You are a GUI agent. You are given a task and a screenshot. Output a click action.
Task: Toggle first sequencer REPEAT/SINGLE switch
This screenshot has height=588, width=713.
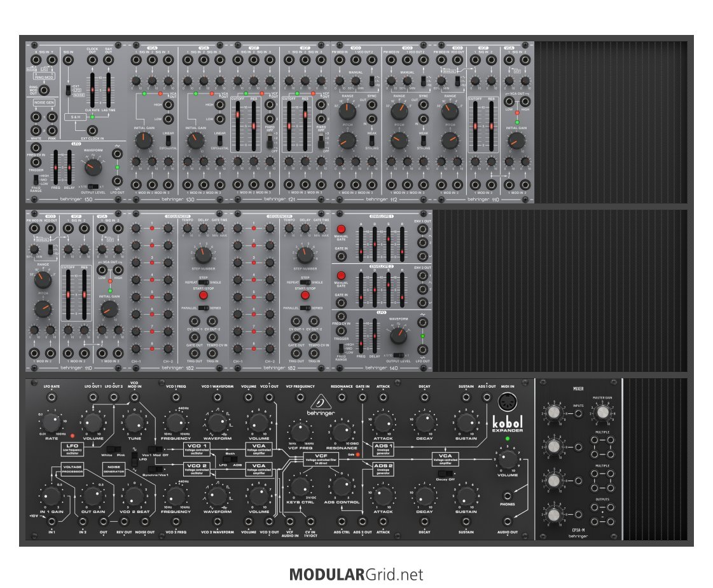pos(204,282)
